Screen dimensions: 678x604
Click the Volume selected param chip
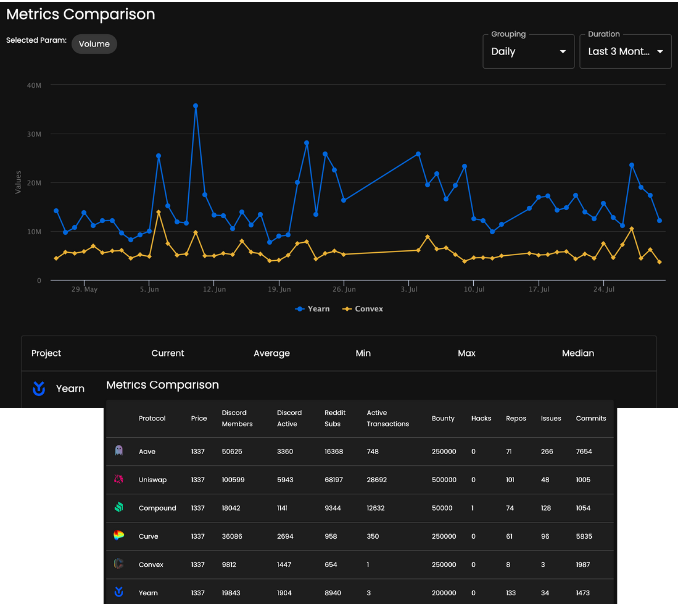click(x=94, y=44)
